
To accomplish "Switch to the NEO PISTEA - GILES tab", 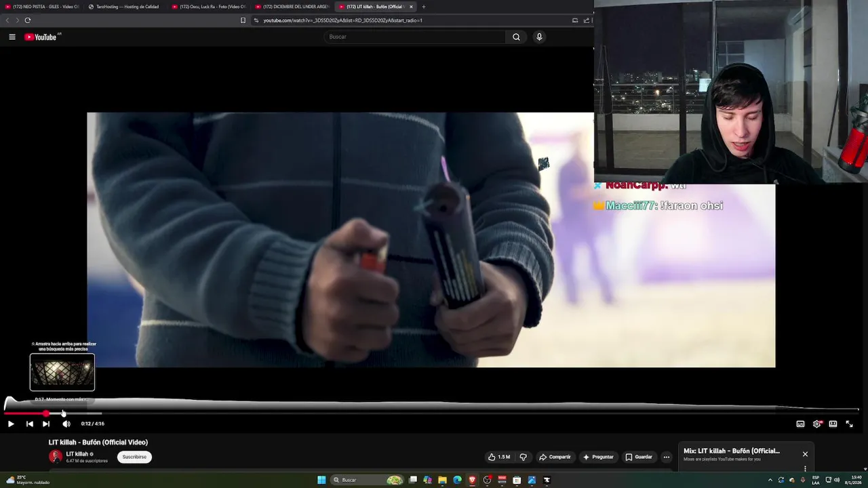I will point(42,7).
